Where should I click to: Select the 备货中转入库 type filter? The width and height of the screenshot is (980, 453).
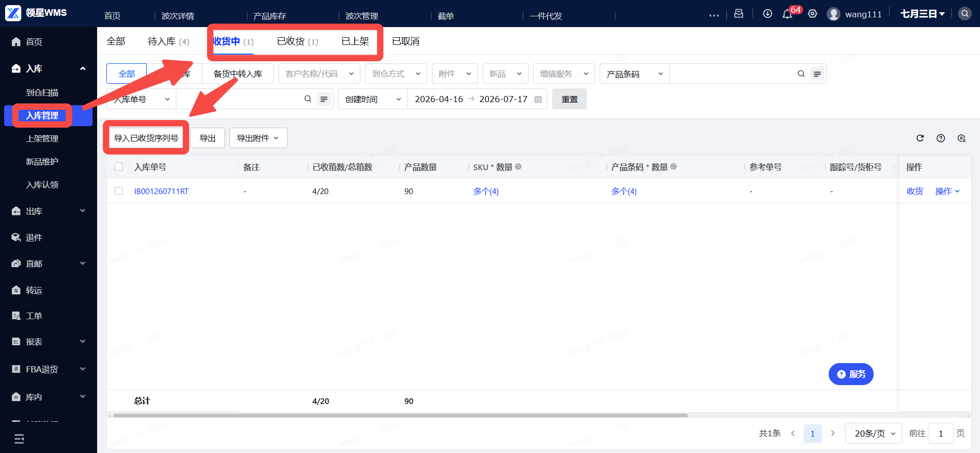(x=238, y=74)
